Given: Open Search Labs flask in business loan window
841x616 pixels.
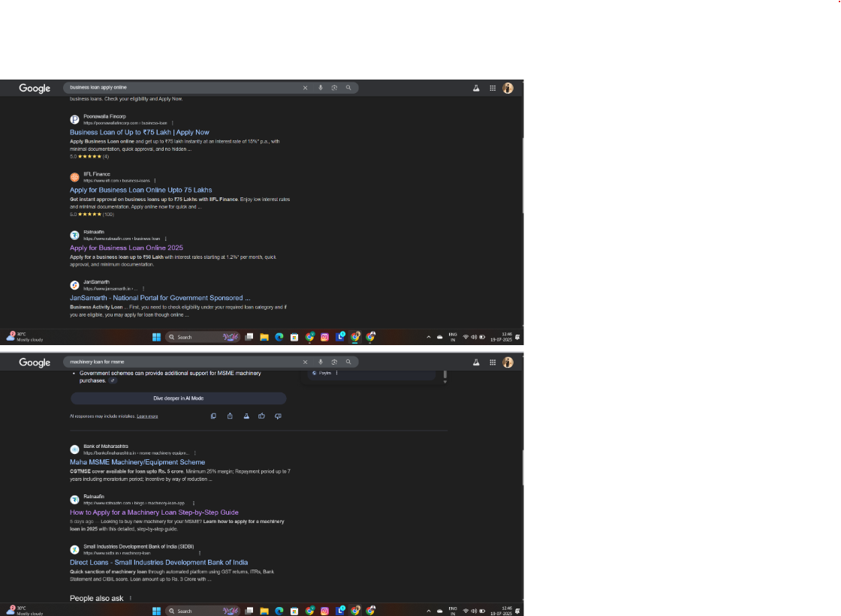Looking at the screenshot, I should point(476,89).
